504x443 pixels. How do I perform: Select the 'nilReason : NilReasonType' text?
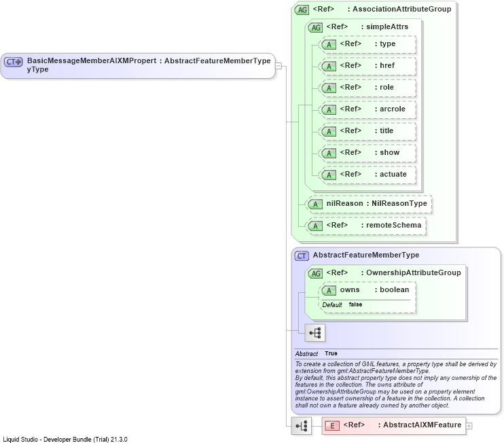[377, 204]
